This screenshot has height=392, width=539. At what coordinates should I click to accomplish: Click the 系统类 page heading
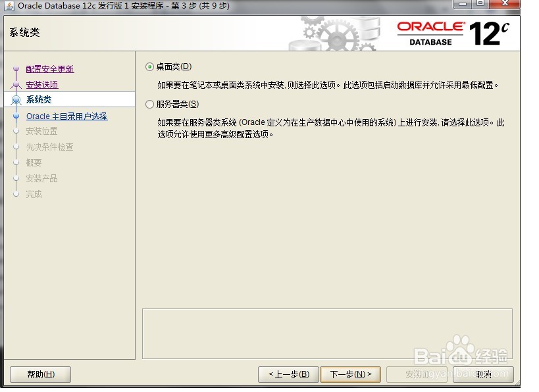[24, 33]
